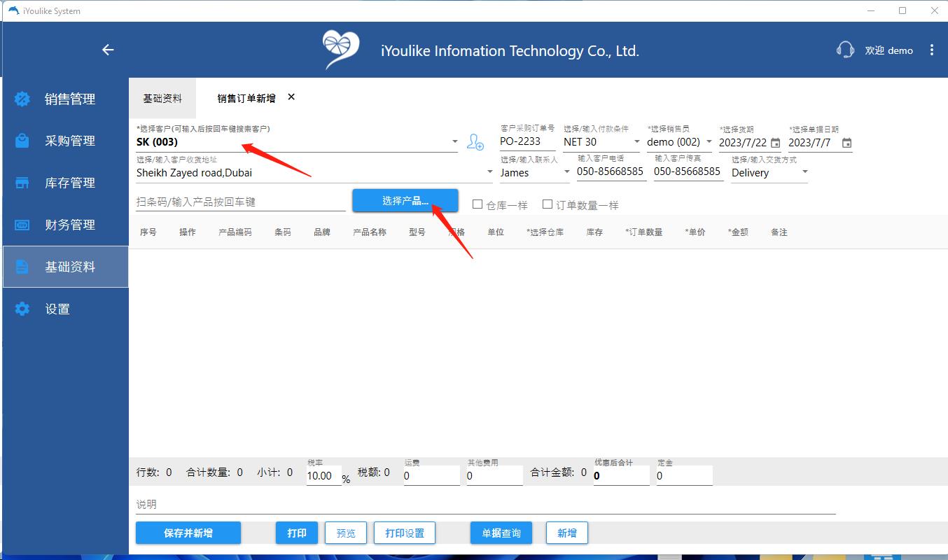Click the finance management money icon
This screenshot has width=948, height=560.
(22, 225)
